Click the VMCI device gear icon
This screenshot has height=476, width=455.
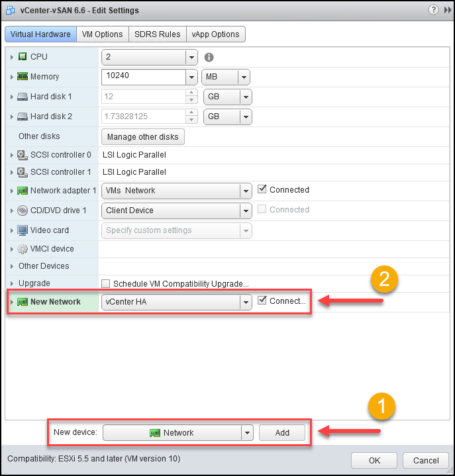click(23, 249)
